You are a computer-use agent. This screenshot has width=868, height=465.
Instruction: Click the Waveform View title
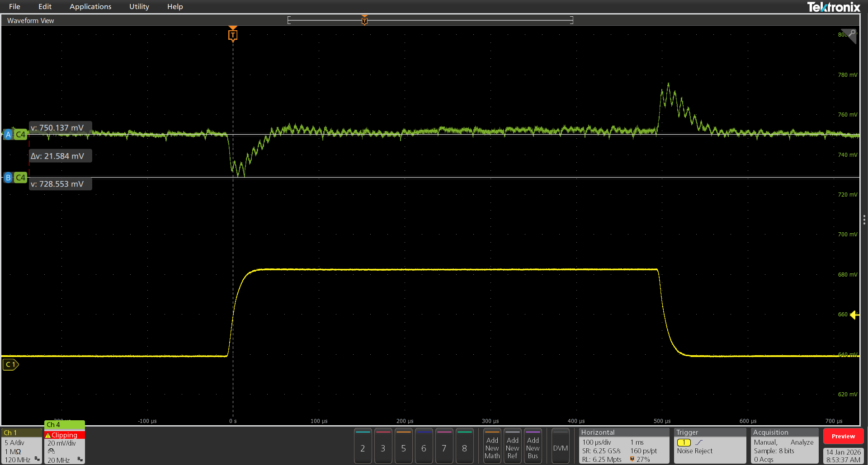(30, 20)
